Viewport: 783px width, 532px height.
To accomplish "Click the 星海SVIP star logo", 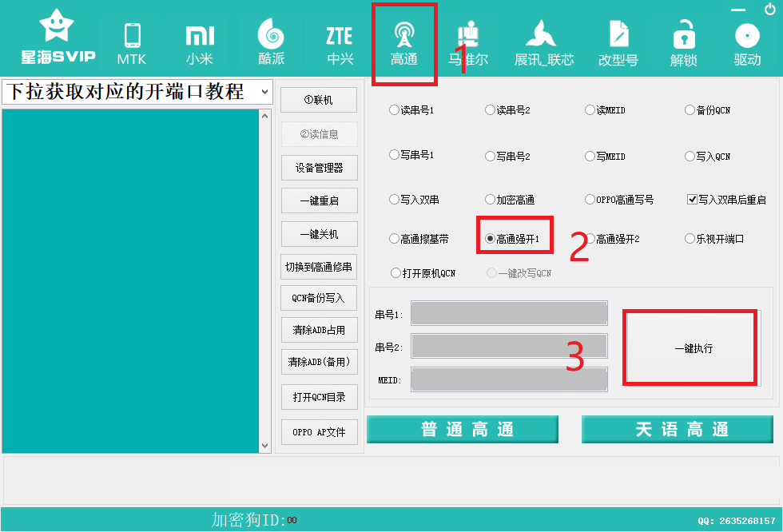I will click(58, 37).
